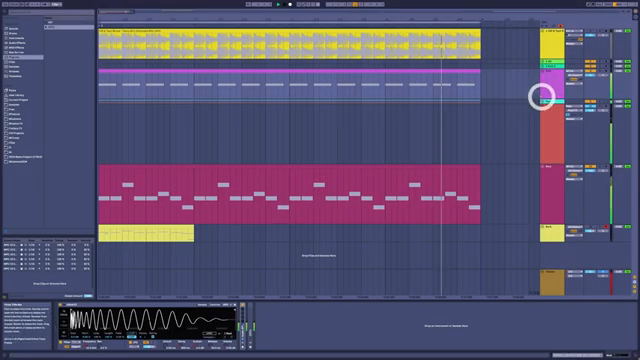Open the Kick track's All Channels dropdown
The image size is (640, 360).
tap(574, 75)
